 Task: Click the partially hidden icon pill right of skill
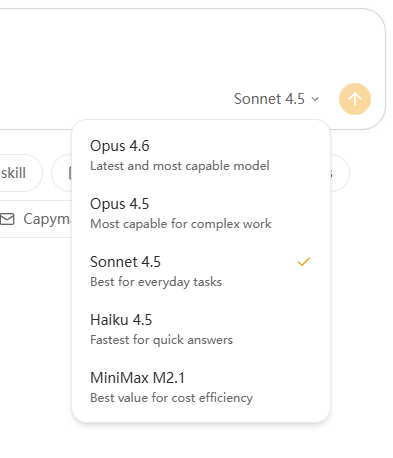pos(62,173)
